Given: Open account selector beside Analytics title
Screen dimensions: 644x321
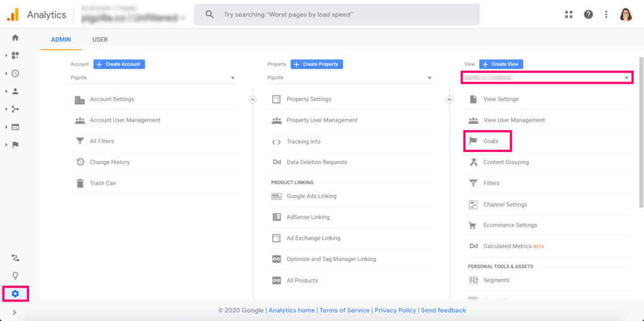Looking at the screenshot, I should (133, 14).
